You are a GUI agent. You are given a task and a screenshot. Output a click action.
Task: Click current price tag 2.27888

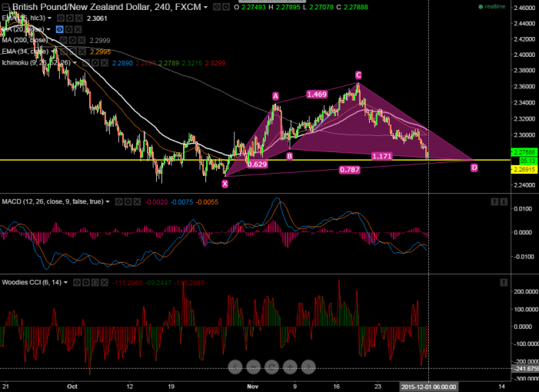(524, 152)
